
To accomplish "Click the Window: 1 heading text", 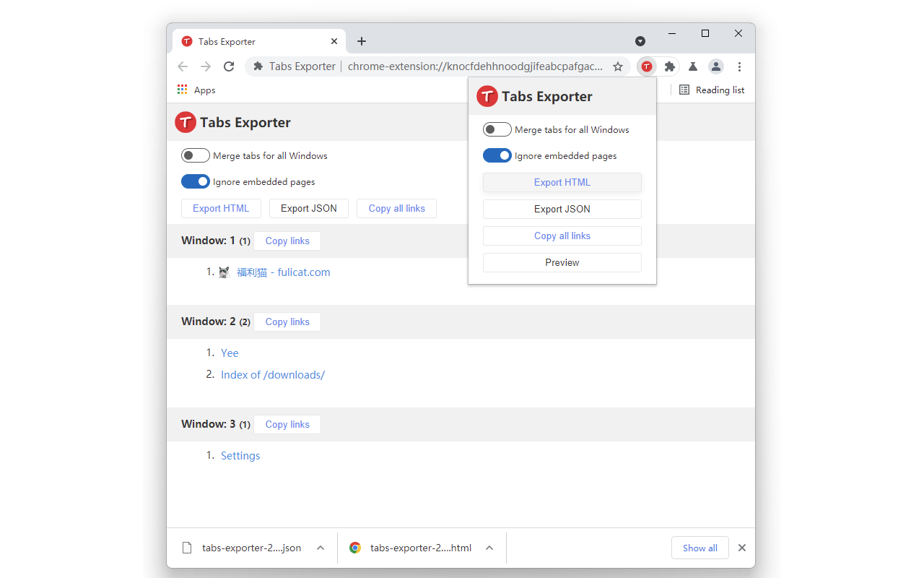I will tap(209, 241).
